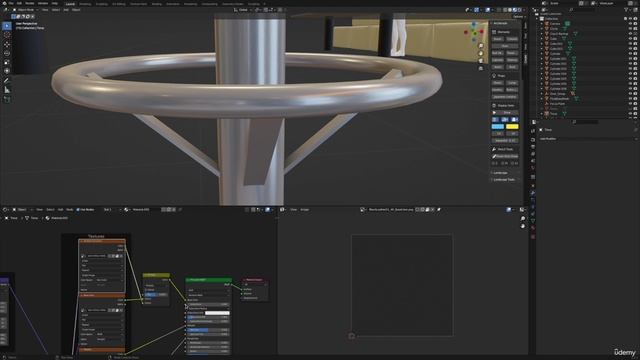640x360 pixels.
Task: Click Archimesh Door button
Action: point(505,46)
